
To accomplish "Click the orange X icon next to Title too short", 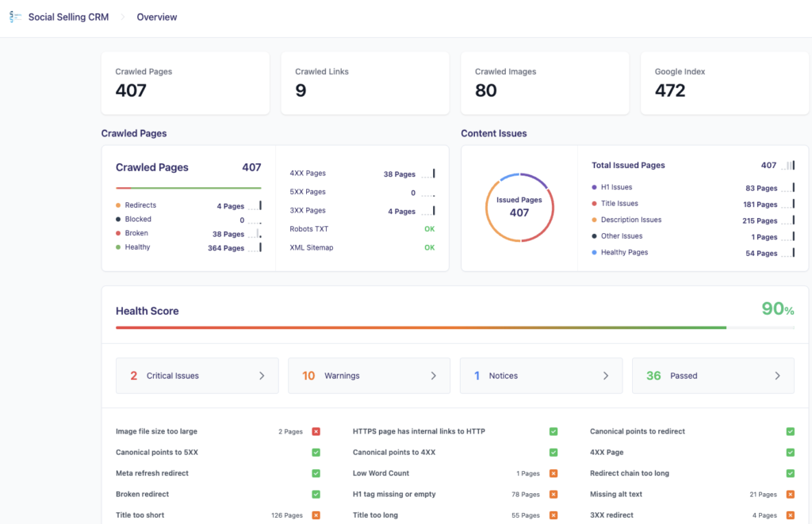I will tap(316, 514).
